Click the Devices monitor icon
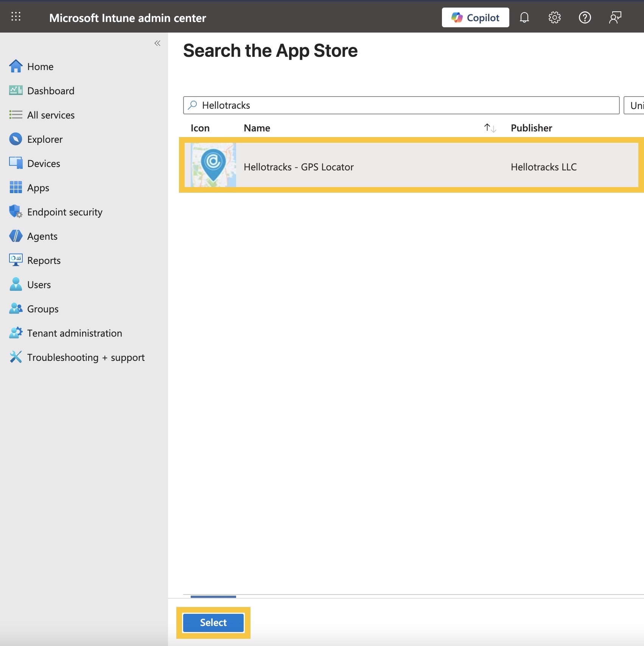Viewport: 644px width, 646px height. (x=16, y=163)
